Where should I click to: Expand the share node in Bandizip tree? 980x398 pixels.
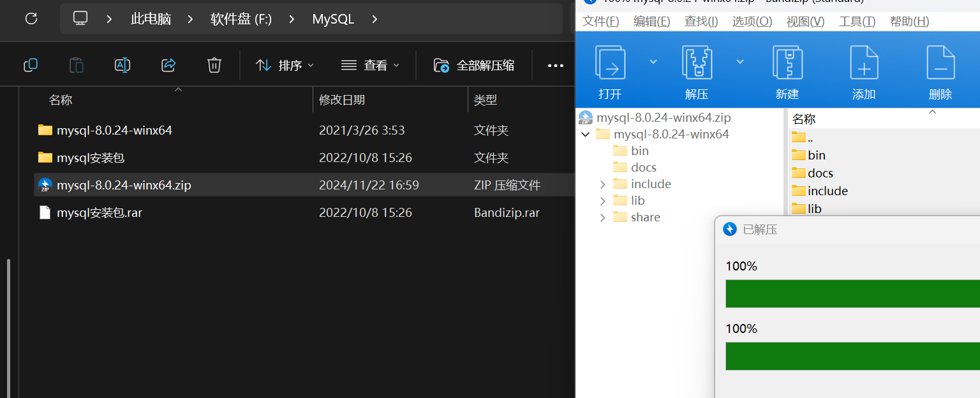click(x=602, y=217)
